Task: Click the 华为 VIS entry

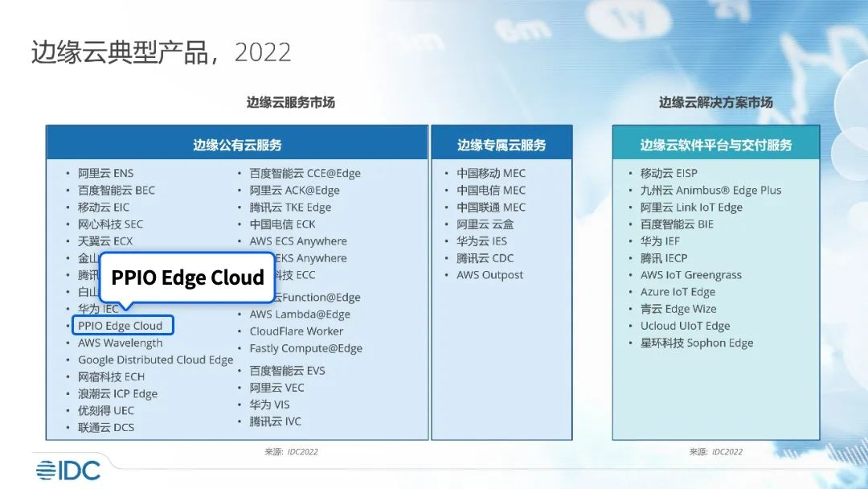Action: coord(269,405)
